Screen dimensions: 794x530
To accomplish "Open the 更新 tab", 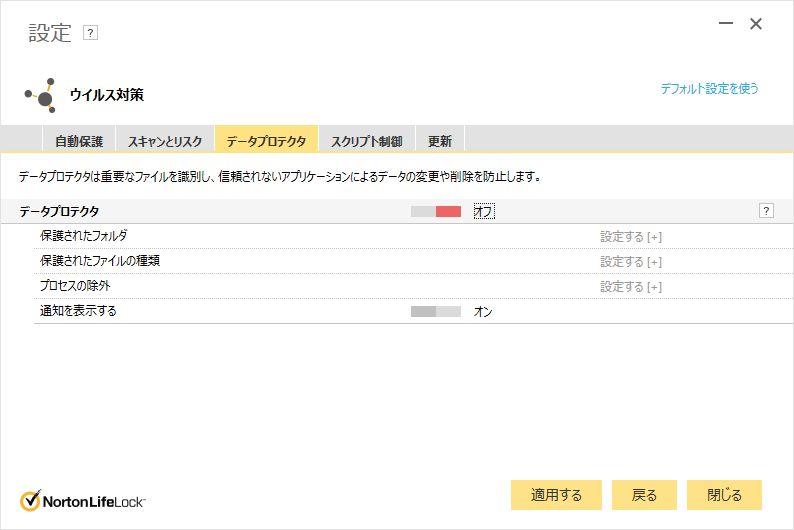I will (440, 141).
